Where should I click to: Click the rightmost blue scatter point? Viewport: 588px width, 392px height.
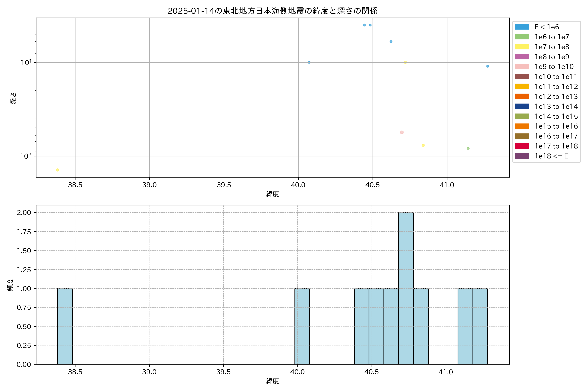coord(488,66)
